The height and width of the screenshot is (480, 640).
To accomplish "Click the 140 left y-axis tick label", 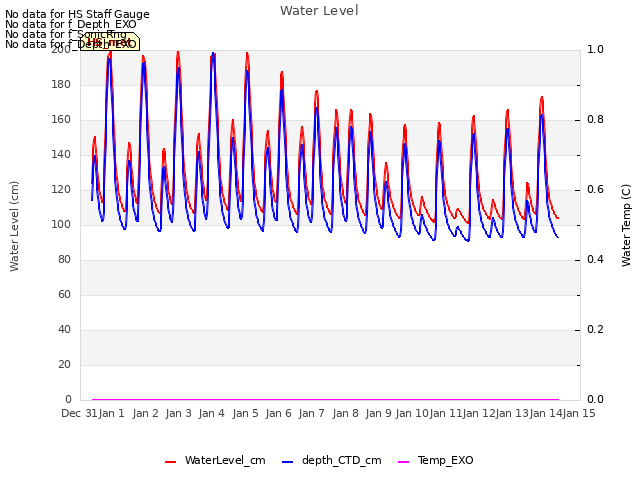I will point(61,155).
